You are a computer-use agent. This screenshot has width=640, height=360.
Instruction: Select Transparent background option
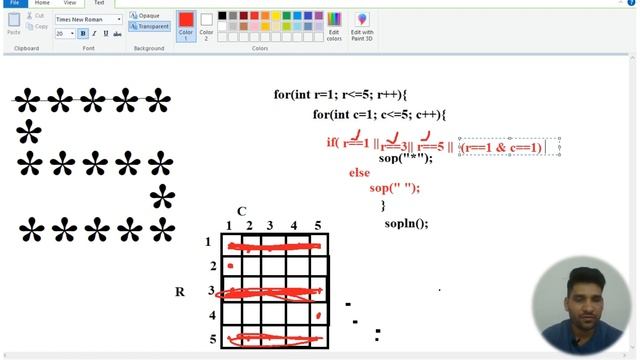tap(149, 26)
